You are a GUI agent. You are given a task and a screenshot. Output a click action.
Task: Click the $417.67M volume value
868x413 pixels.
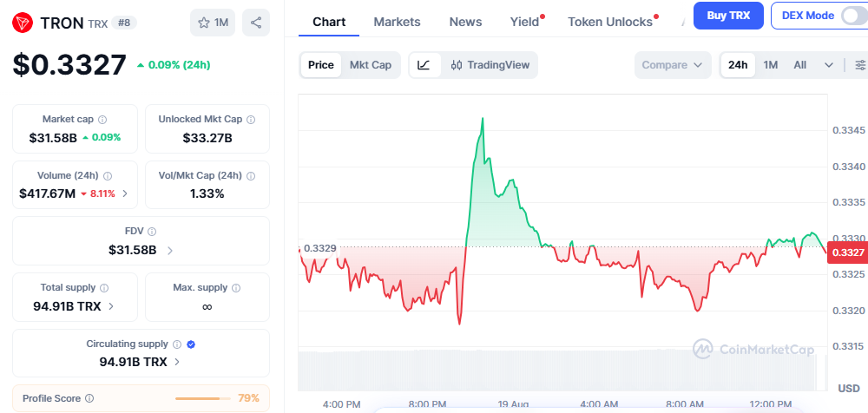pos(47,193)
